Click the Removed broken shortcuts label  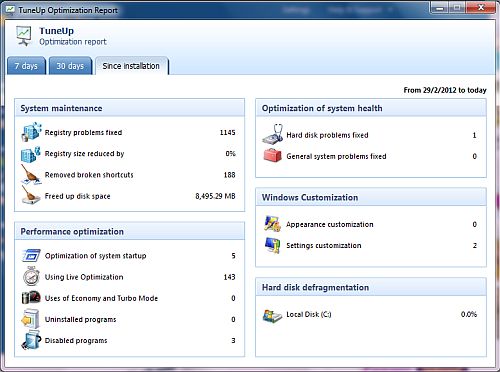89,175
